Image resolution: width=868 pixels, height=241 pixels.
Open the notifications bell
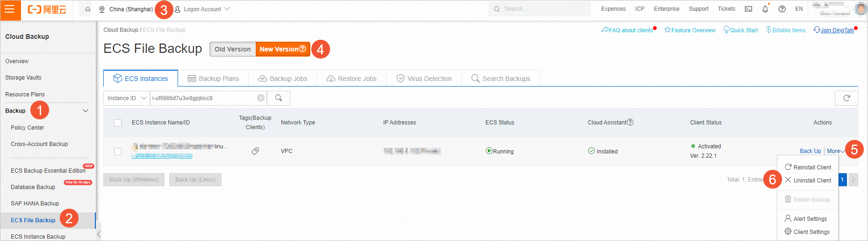765,9
